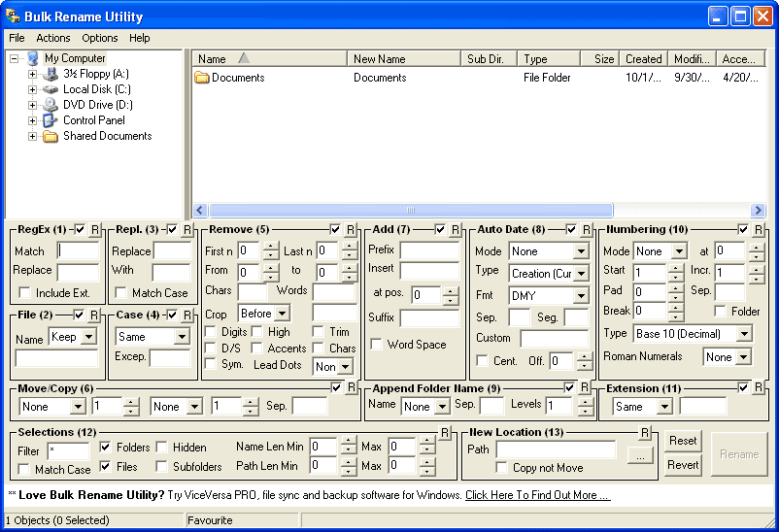The image size is (779, 532).
Task: Click the R reset button for Remove (5)
Action: tap(351, 229)
